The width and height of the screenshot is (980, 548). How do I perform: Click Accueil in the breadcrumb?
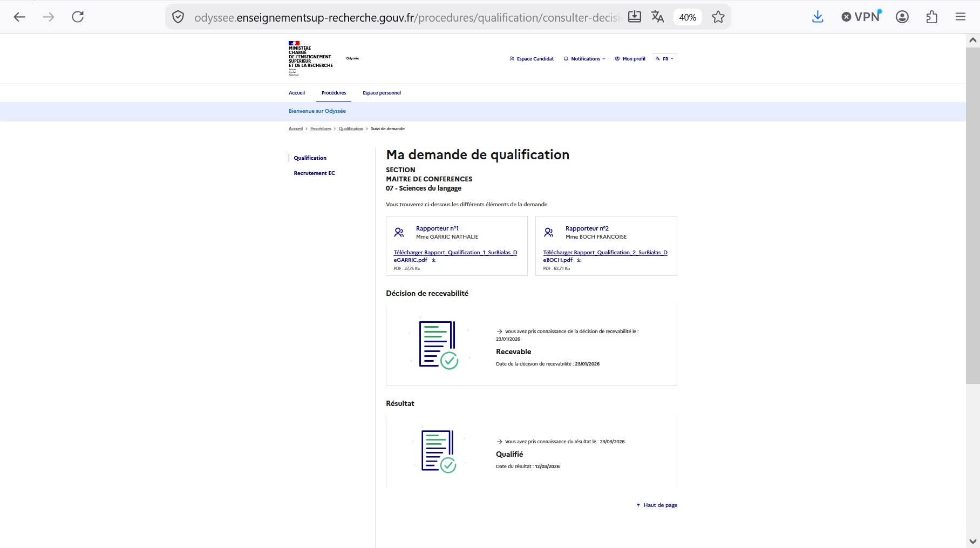296,128
